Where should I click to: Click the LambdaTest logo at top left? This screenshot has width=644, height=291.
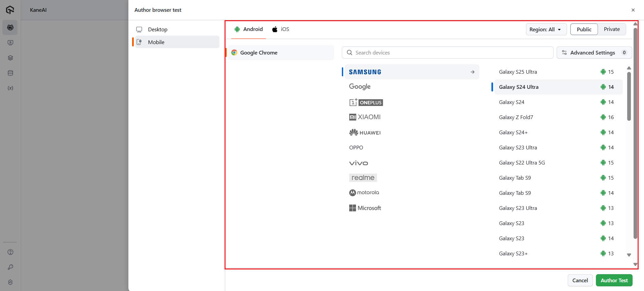pos(10,10)
